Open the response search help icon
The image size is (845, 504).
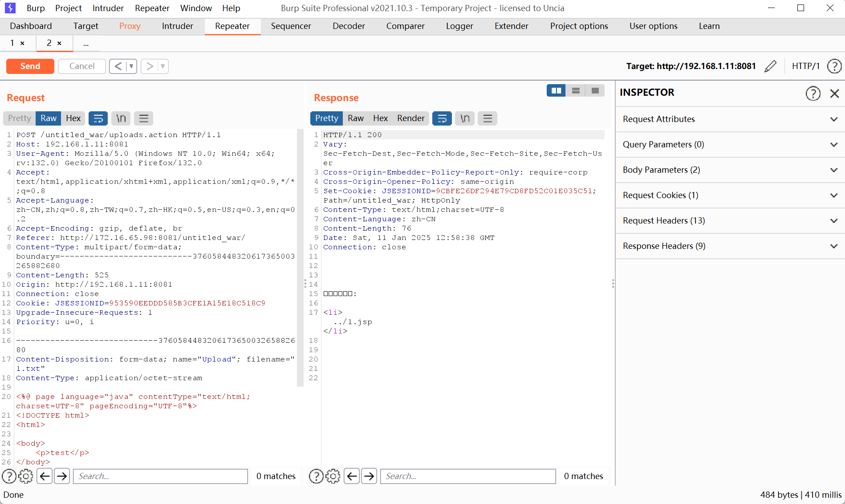(x=316, y=476)
